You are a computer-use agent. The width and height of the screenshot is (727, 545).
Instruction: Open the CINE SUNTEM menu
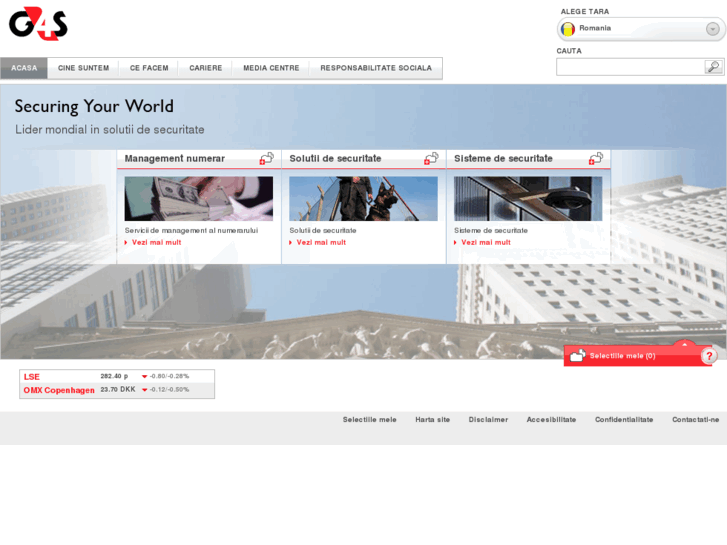(x=83, y=68)
